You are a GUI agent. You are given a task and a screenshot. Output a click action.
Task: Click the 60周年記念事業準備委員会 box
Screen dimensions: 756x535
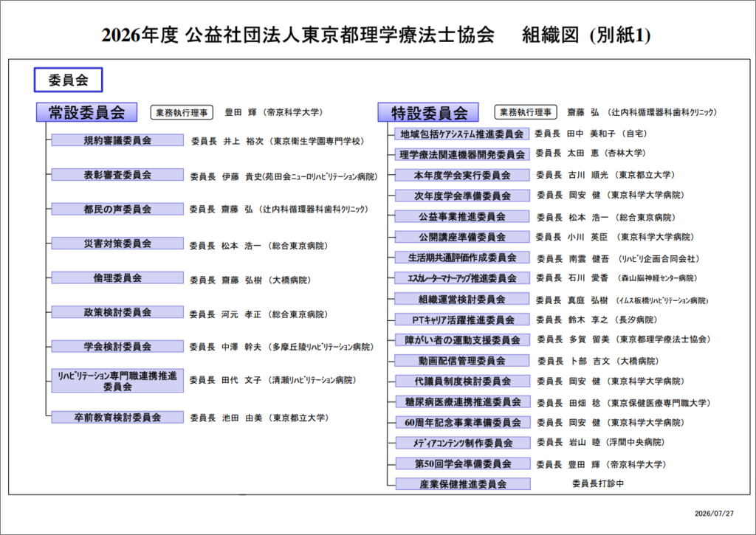pyautogui.click(x=462, y=422)
